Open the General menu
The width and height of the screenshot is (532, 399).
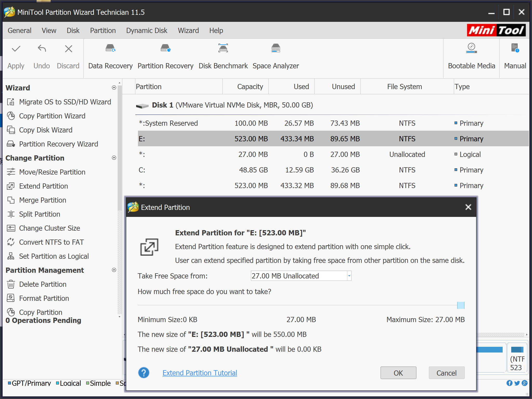click(x=19, y=30)
